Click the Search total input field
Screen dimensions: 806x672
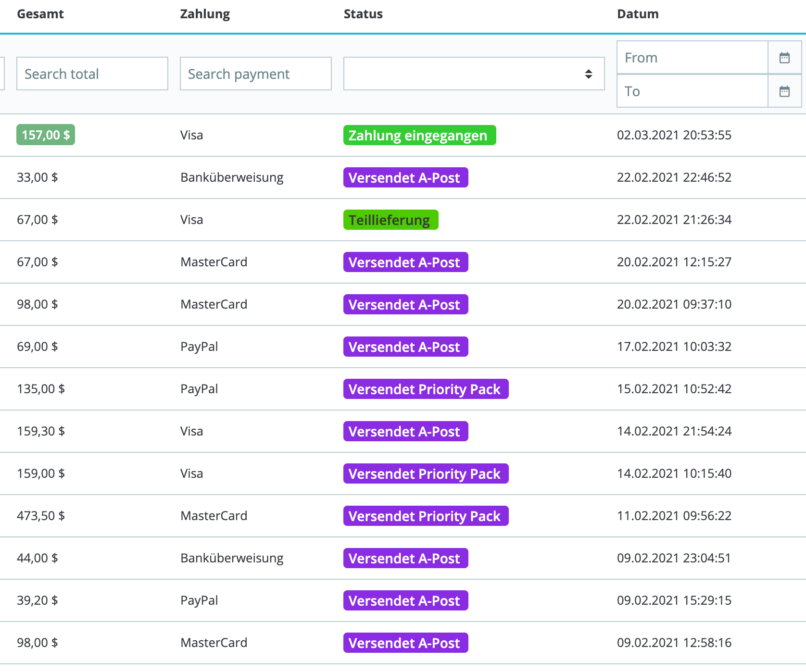pyautogui.click(x=92, y=74)
